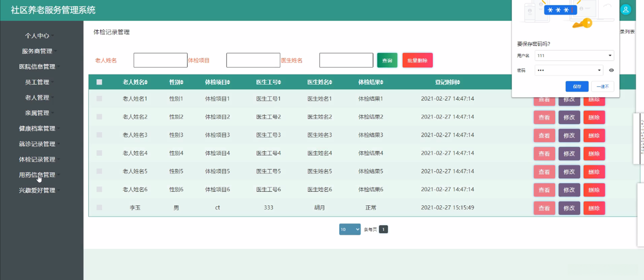Open 亲属管理 in the sidebar
Screen dimensions: 644x280
click(x=37, y=113)
